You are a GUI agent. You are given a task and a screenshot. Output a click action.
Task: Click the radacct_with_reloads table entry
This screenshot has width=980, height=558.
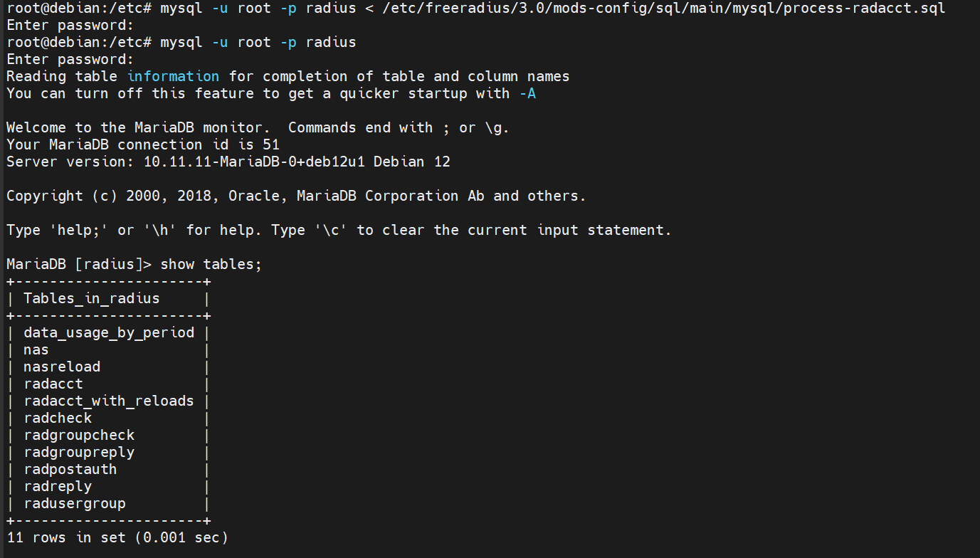point(109,401)
